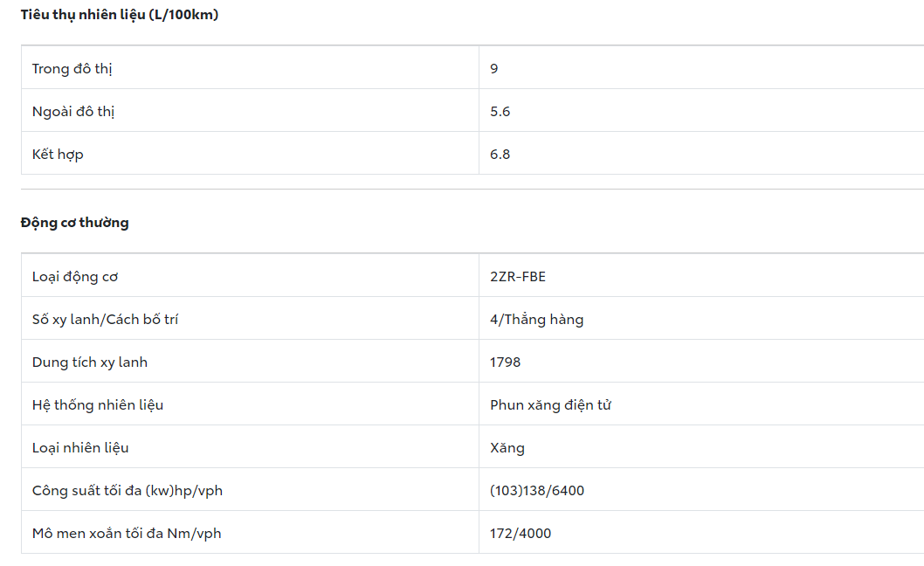Screen dimensions: 924x566
Task: Select the "Kết hợp" row label
Action: pos(58,154)
